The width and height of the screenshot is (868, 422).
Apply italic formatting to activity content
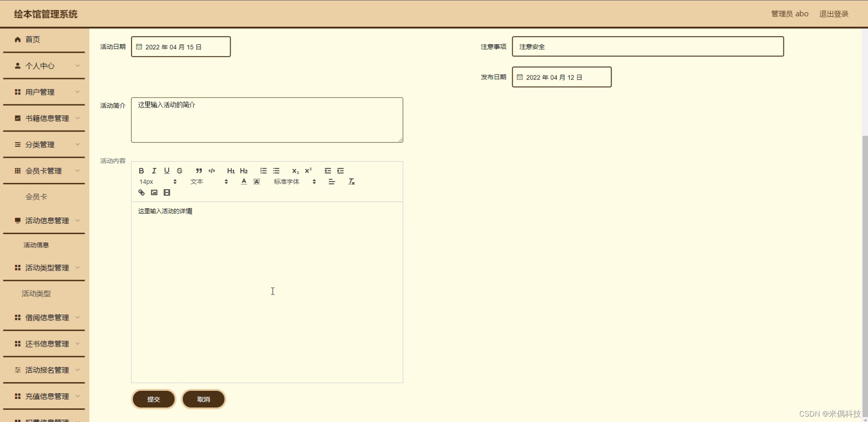(x=154, y=171)
